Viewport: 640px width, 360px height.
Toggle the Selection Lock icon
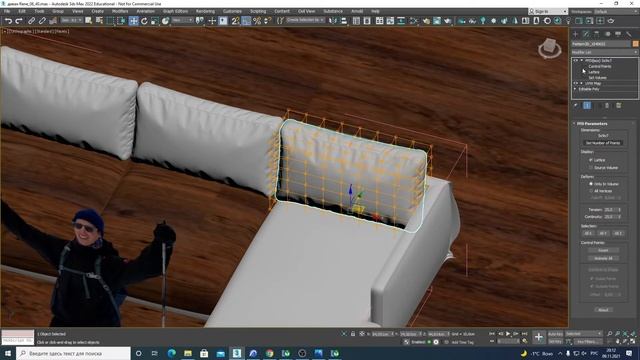click(x=353, y=334)
